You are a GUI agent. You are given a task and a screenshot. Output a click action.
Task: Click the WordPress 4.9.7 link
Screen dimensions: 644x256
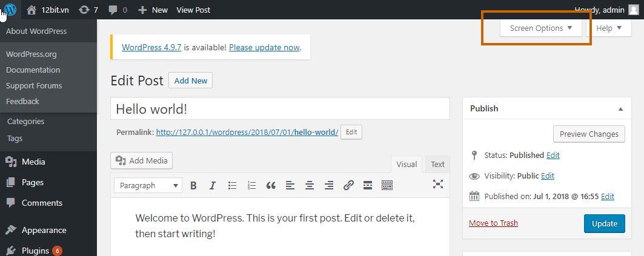[151, 47]
